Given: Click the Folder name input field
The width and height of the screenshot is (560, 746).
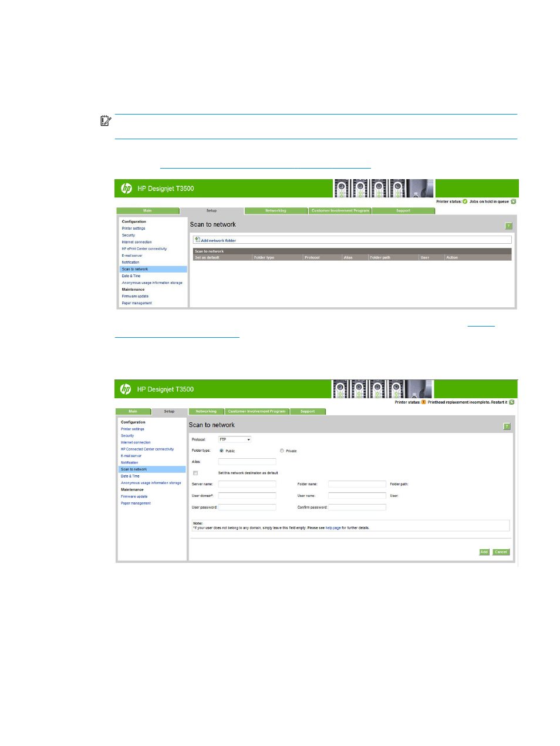Looking at the screenshot, I should [357, 484].
